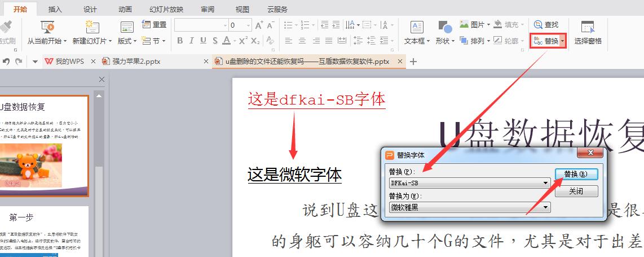Align text right
The width and height of the screenshot is (644, 257).
[x=316, y=41]
